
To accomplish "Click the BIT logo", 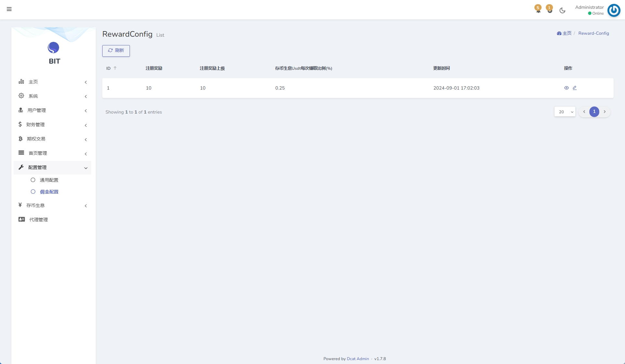I will tap(54, 48).
